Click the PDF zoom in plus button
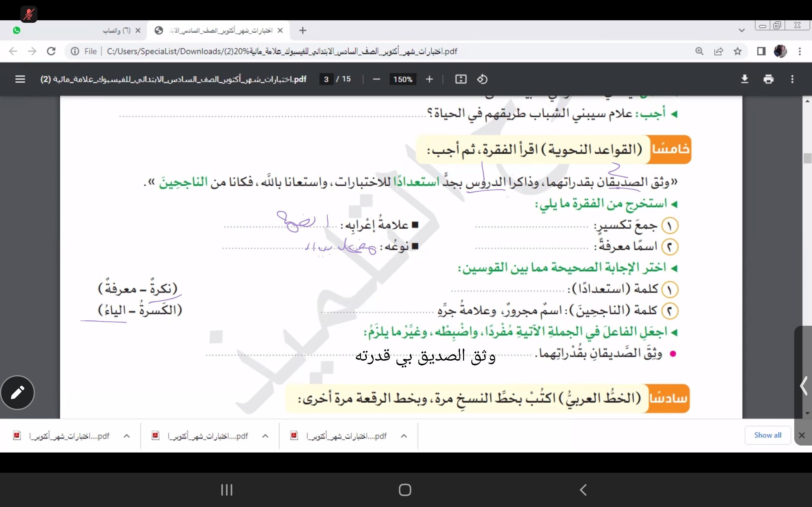Screen dimensions: 812x507 click(x=429, y=79)
